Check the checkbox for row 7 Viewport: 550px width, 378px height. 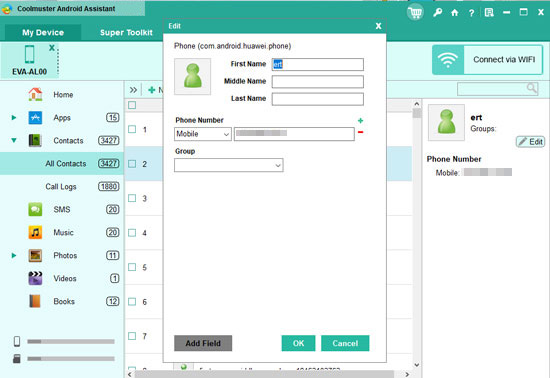[132, 336]
